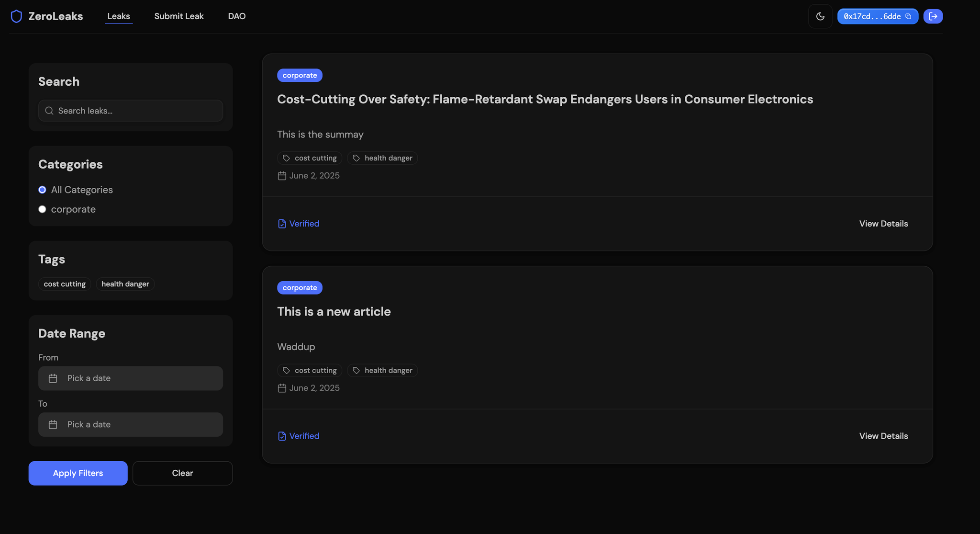The width and height of the screenshot is (980, 534).
Task: Click the Verified document icon on second leak
Action: coord(282,436)
